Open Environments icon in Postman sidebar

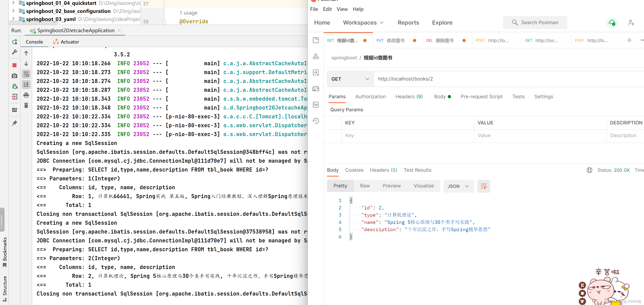coord(316,72)
